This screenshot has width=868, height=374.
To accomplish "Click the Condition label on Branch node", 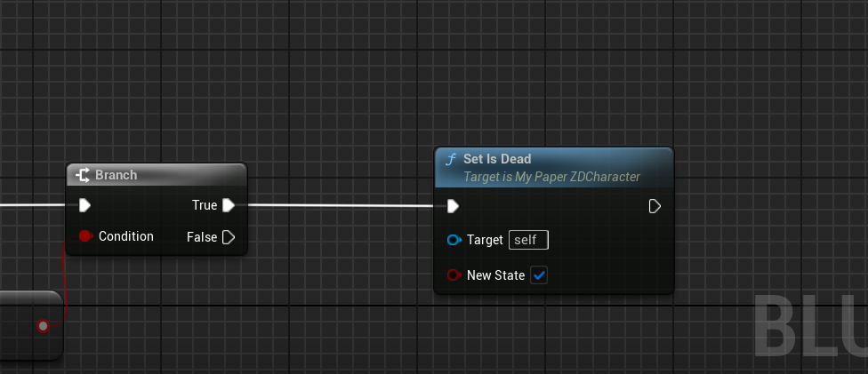I will coord(125,236).
